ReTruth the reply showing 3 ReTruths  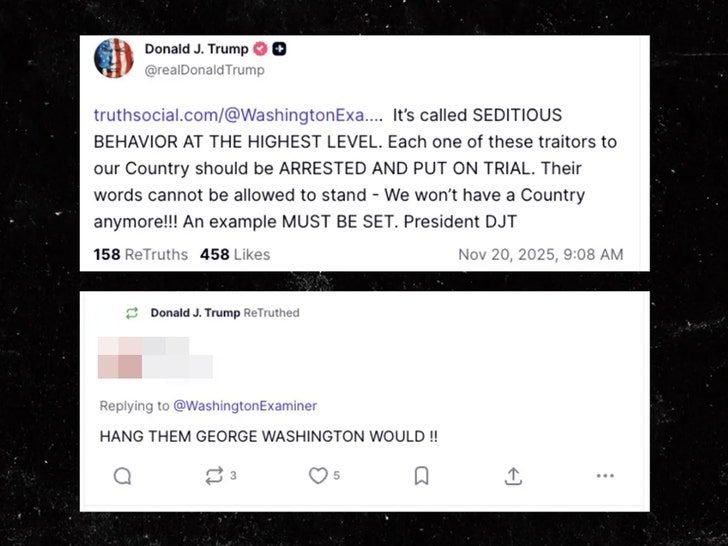point(214,476)
